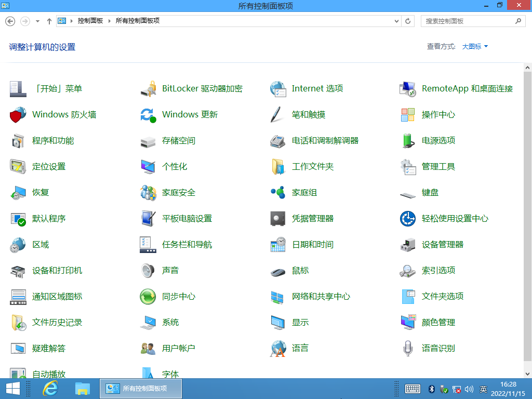Open the 凭据管理器 safe icon
532x399 pixels.
point(278,219)
